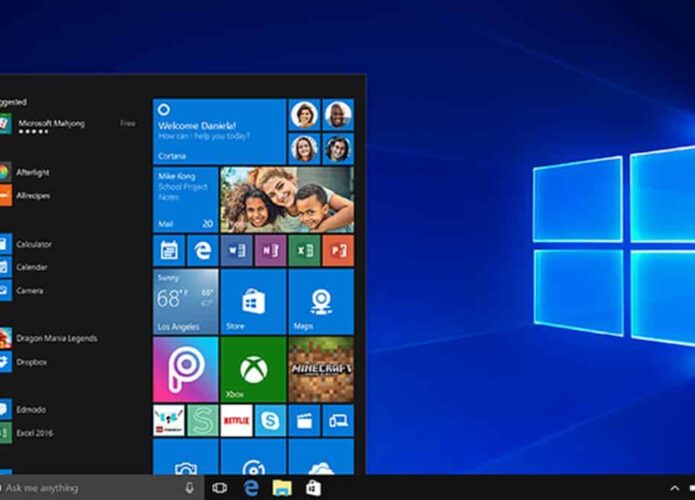Launch the Minecraft tile
This screenshot has height=500, width=695.
[x=321, y=369]
